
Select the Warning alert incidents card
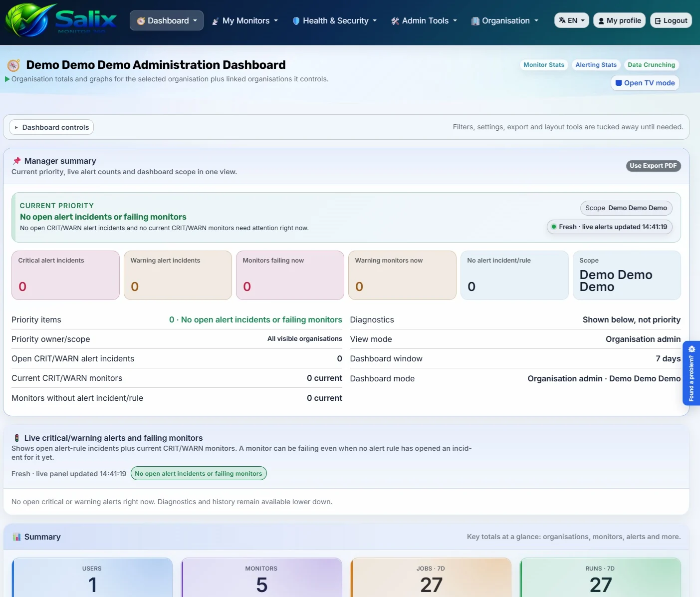(x=178, y=275)
